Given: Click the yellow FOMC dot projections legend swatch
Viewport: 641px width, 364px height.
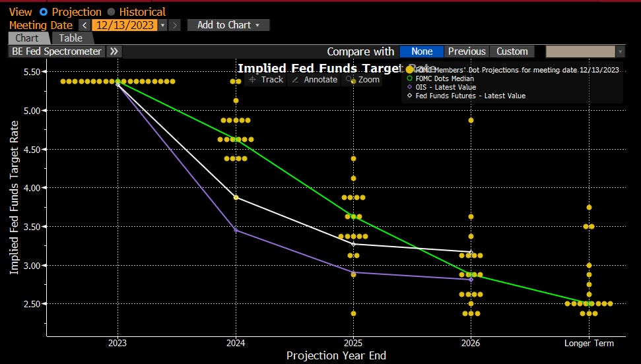Looking at the screenshot, I should (x=410, y=69).
